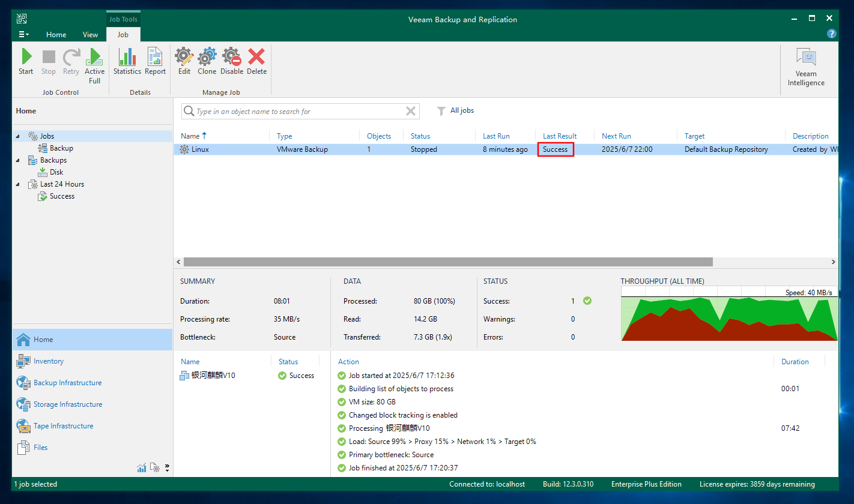Image resolution: width=854 pixels, height=504 pixels.
Task: Clone the selected job
Action: (207, 62)
